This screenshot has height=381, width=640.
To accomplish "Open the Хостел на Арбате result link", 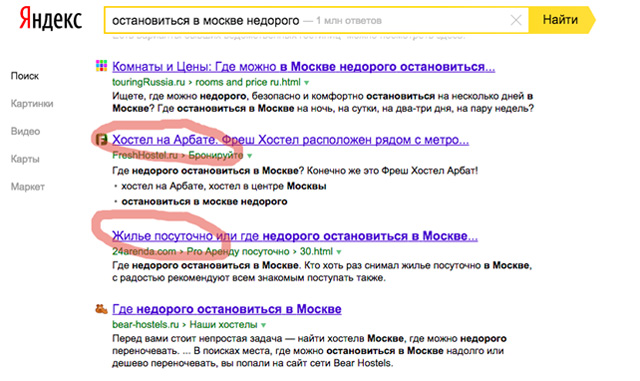I will point(291,140).
